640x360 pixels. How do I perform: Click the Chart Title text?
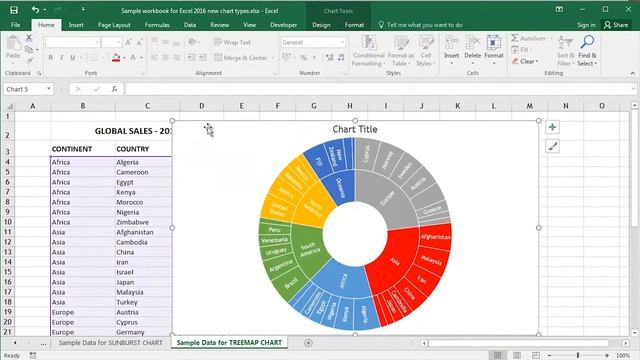pyautogui.click(x=355, y=129)
